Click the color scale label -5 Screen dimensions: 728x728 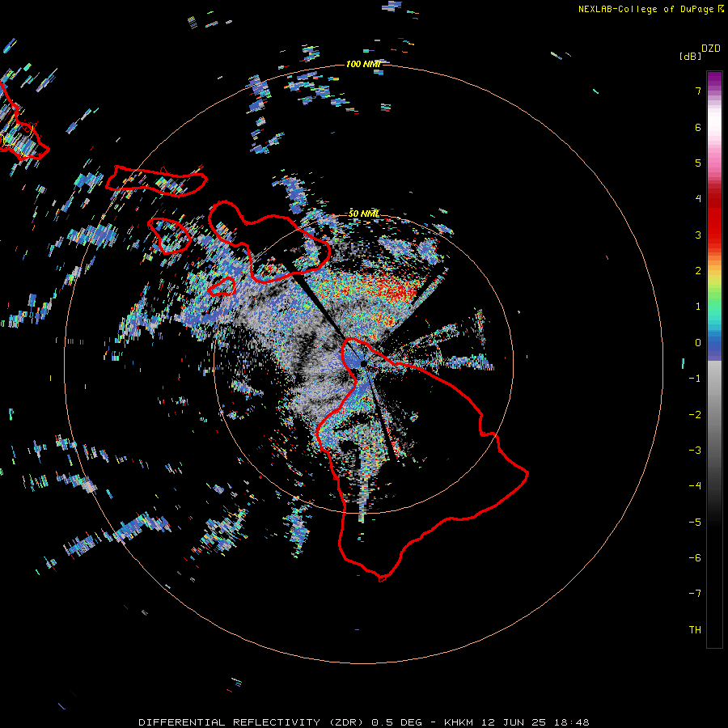pos(695,523)
